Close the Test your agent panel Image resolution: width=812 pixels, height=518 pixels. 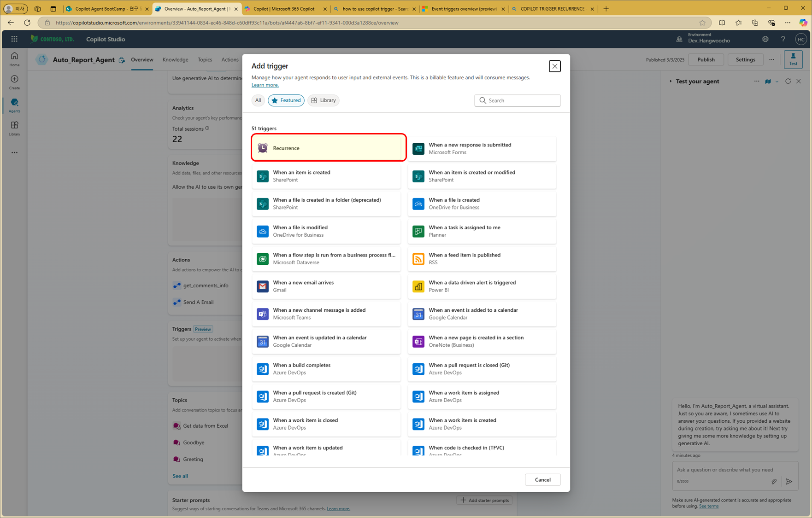[x=799, y=81]
